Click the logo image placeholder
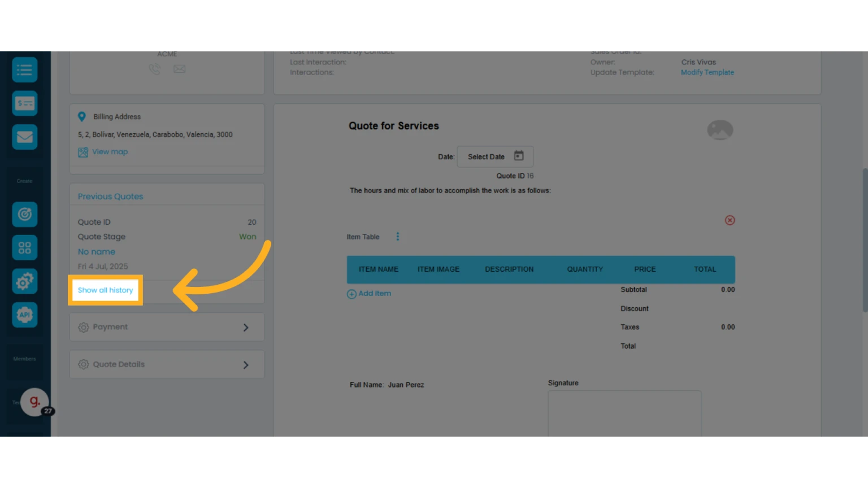Viewport: 868px width, 488px height. coord(720,130)
